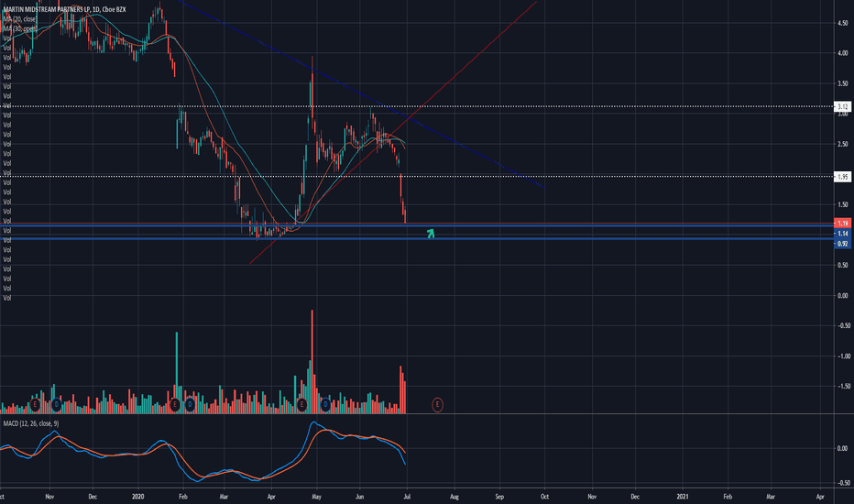Click the 1.95 dotted line price label
The width and height of the screenshot is (854, 504).
(843, 177)
